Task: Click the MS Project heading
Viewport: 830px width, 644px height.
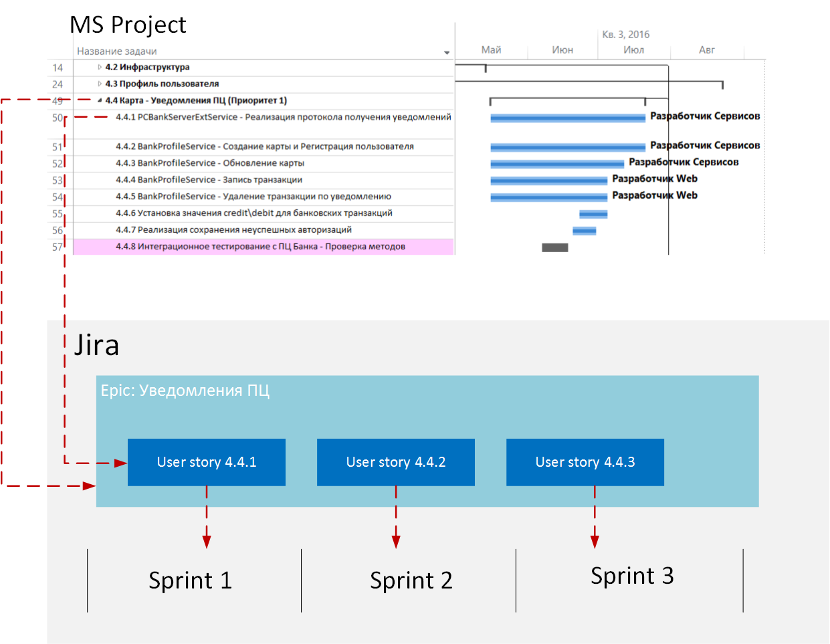Action: (x=128, y=25)
